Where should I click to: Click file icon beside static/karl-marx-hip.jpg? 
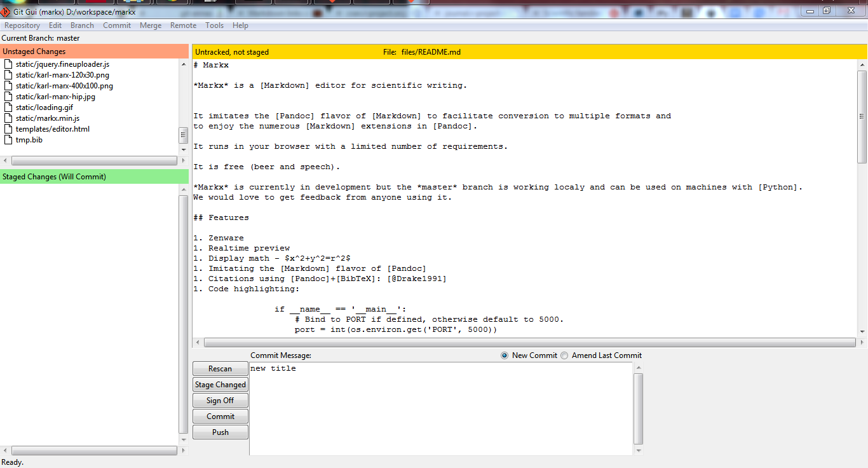(8, 97)
